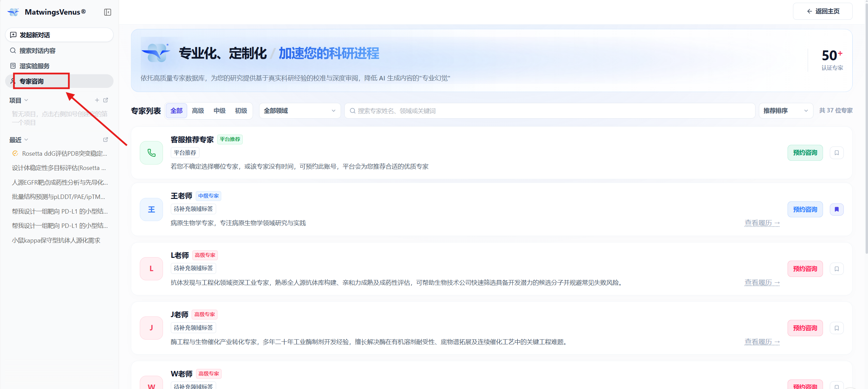
Task: Open 湿实验服务 in the sidebar
Action: tap(59, 66)
